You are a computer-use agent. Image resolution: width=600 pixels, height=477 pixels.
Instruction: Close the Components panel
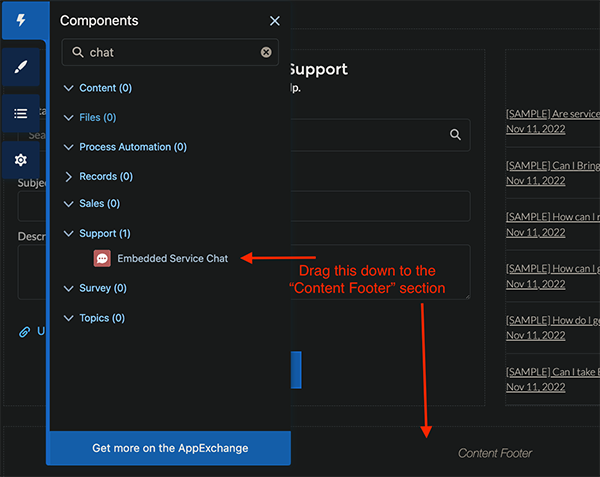274,21
